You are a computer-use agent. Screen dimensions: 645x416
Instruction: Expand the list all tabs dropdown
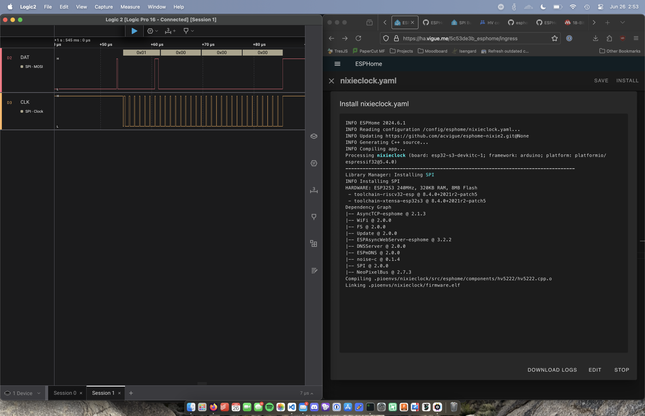click(622, 23)
